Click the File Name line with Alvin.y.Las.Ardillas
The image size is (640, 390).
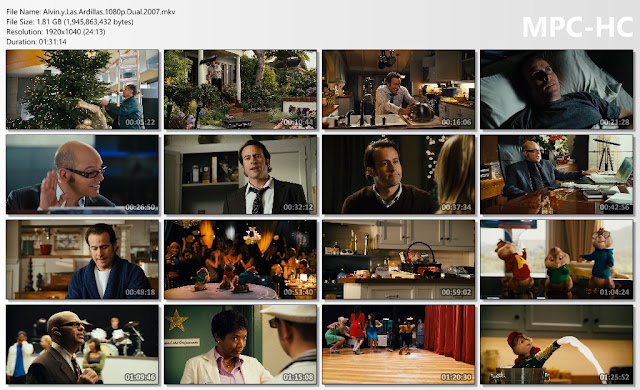pyautogui.click(x=91, y=12)
